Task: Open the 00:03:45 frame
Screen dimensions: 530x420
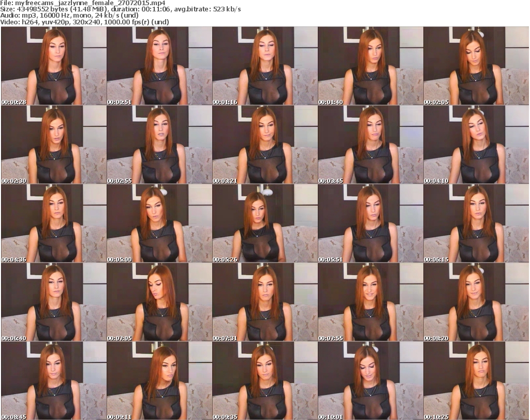Action: (x=371, y=144)
